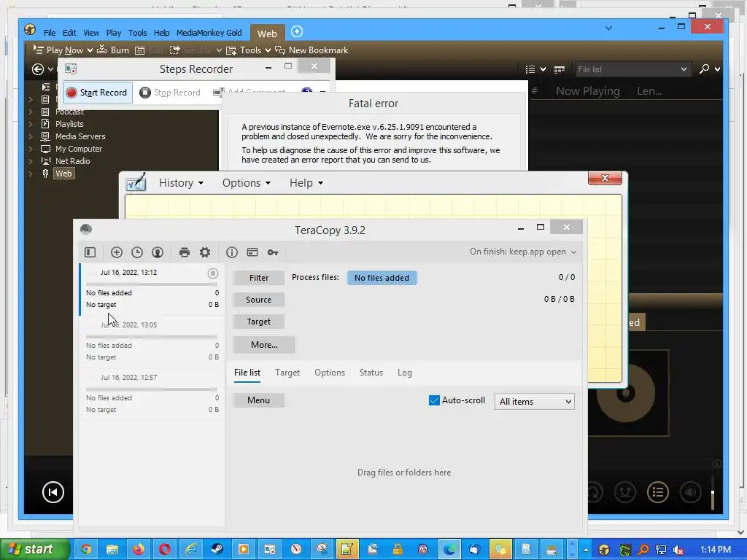The image size is (747, 560).
Task: Click the Source button
Action: 259,300
